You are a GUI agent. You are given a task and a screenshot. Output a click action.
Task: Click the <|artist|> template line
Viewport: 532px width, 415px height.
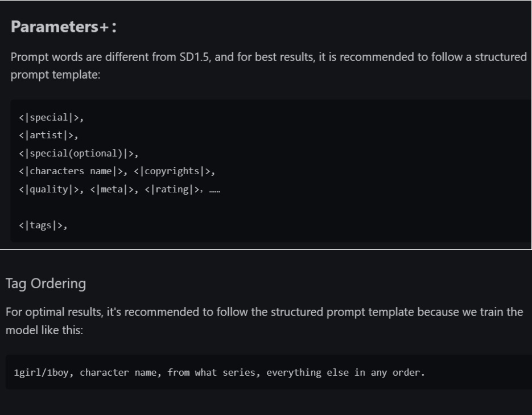point(48,135)
